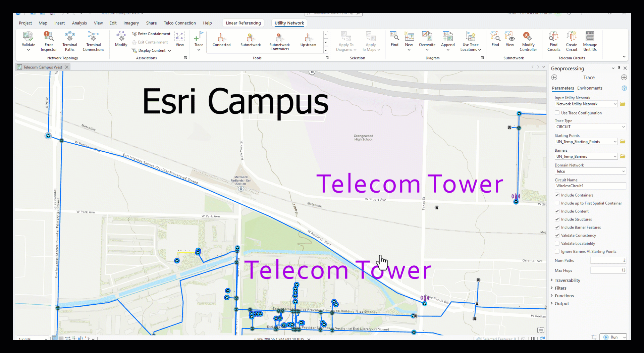
Task: Click View in Subnetwork group
Action: [510, 39]
